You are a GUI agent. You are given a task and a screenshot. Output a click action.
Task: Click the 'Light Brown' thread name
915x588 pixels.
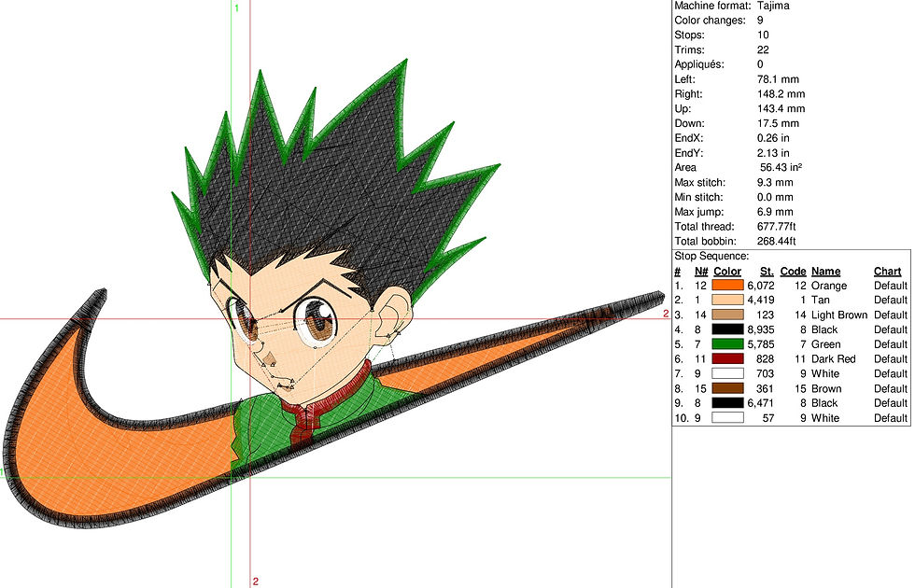pos(839,315)
